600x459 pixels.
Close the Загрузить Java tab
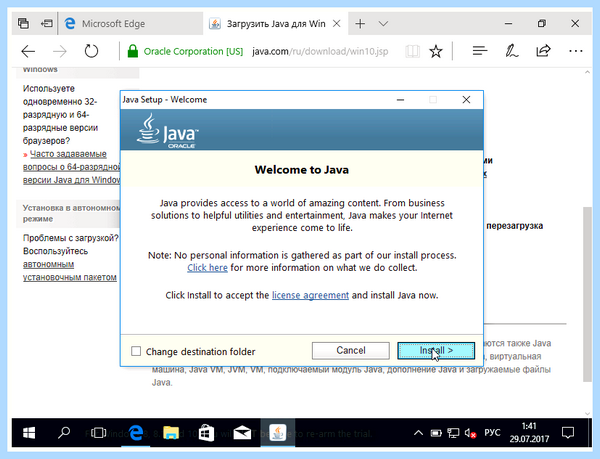[337, 24]
